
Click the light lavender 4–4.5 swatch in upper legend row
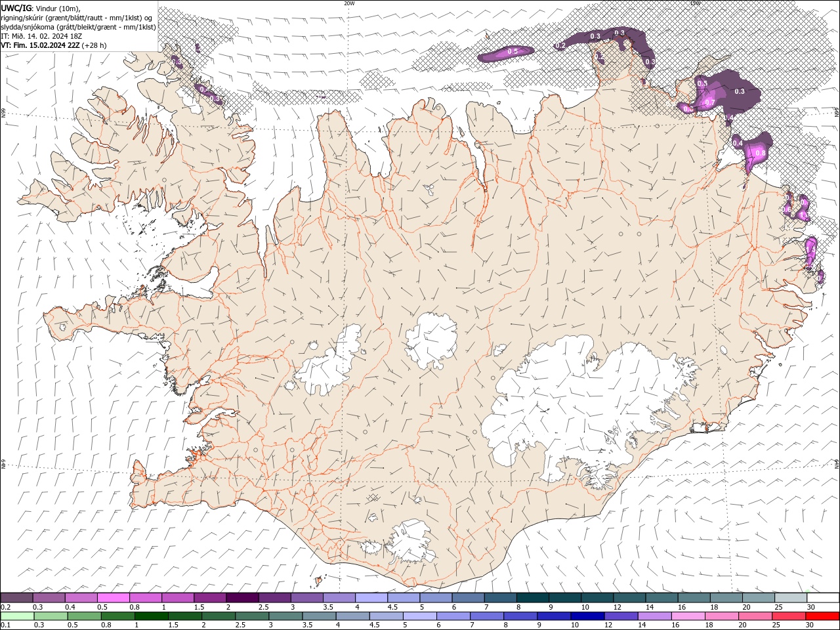point(371,597)
